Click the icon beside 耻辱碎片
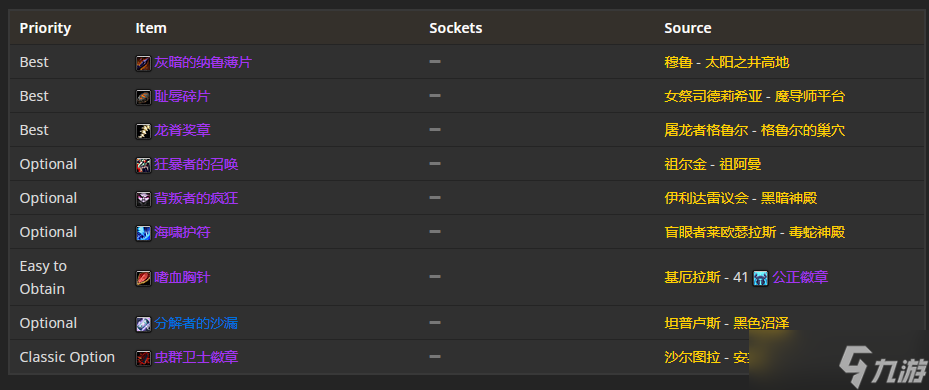Viewport: 929px width, 390px height. pos(143,97)
